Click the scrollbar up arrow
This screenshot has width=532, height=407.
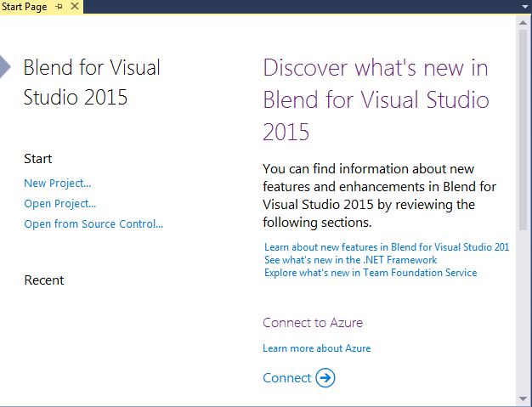point(524,22)
